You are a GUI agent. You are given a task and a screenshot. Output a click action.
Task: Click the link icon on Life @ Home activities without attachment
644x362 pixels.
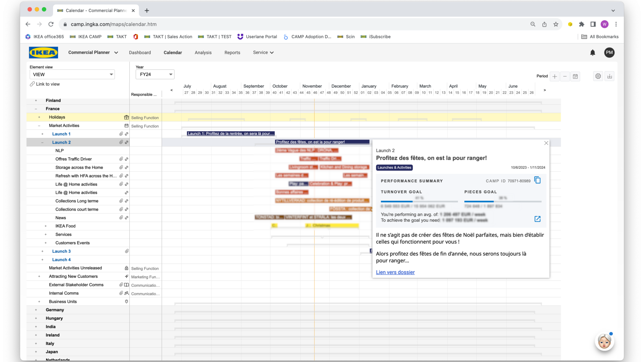click(126, 192)
